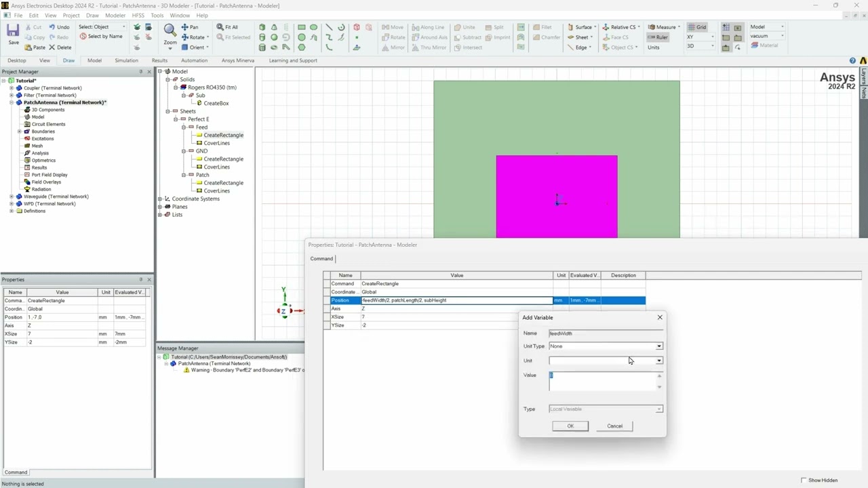This screenshot has height=488, width=868.
Task: Click the Units button
Action: tap(654, 47)
